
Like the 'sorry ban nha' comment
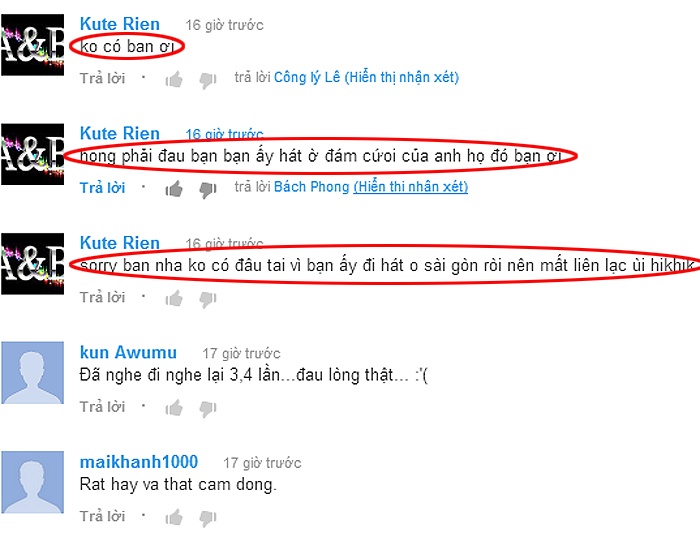point(174,298)
